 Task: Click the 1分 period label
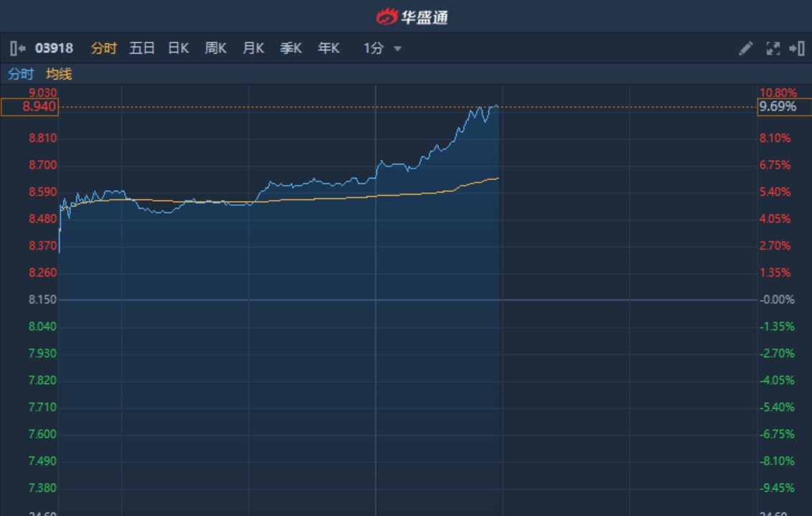(x=374, y=49)
